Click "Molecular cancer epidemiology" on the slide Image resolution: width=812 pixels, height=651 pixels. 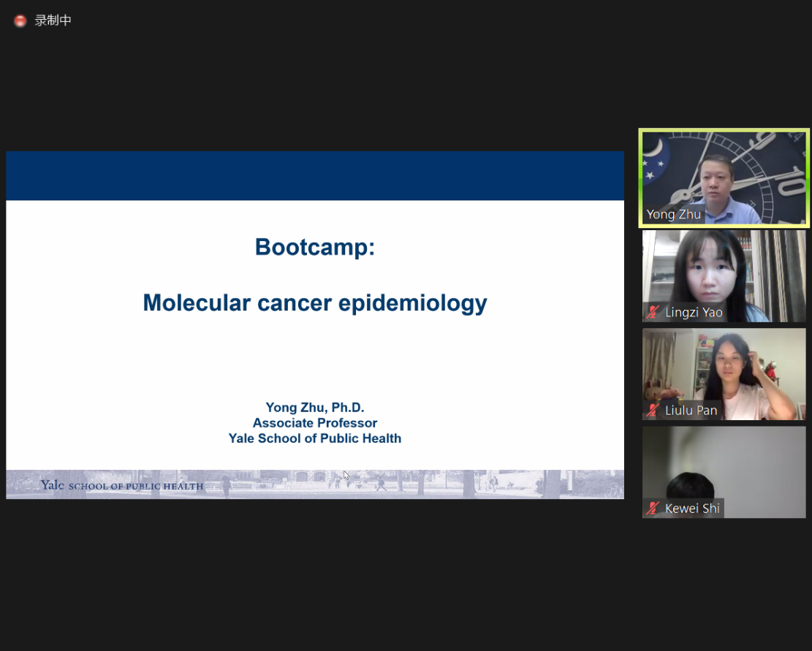[x=315, y=303]
